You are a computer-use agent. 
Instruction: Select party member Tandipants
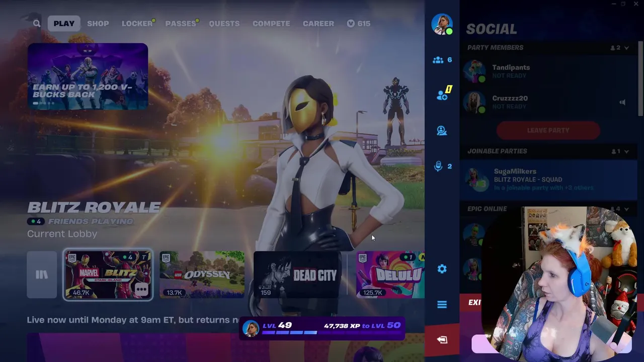tap(548, 71)
